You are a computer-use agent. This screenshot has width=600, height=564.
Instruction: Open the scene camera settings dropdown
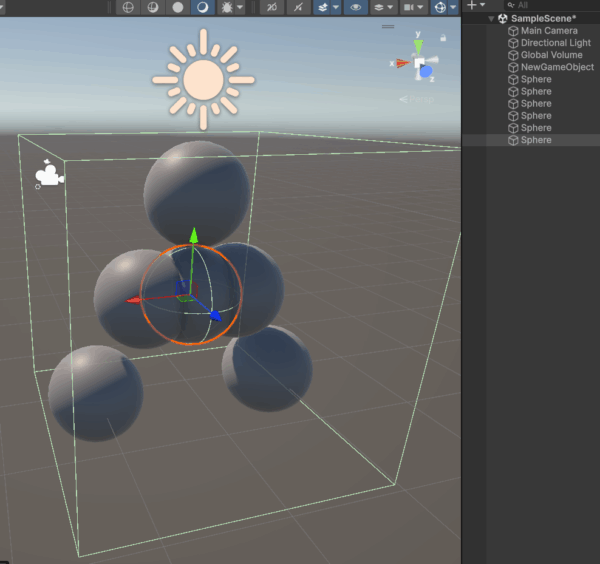[x=412, y=7]
